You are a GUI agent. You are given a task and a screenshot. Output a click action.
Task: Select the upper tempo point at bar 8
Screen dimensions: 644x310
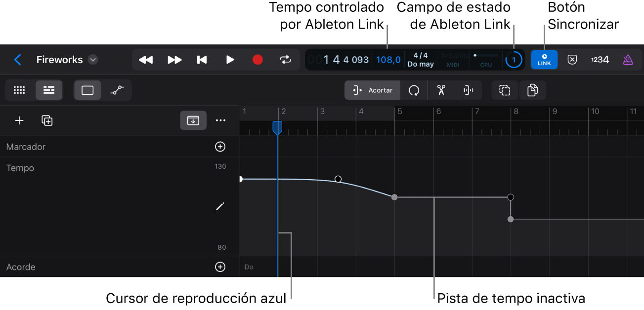point(511,197)
